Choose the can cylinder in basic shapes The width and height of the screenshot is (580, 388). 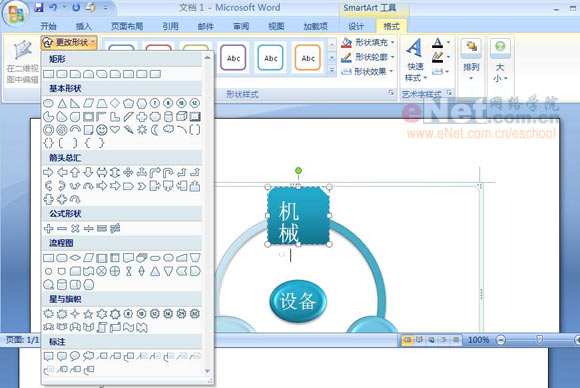[x=168, y=117]
